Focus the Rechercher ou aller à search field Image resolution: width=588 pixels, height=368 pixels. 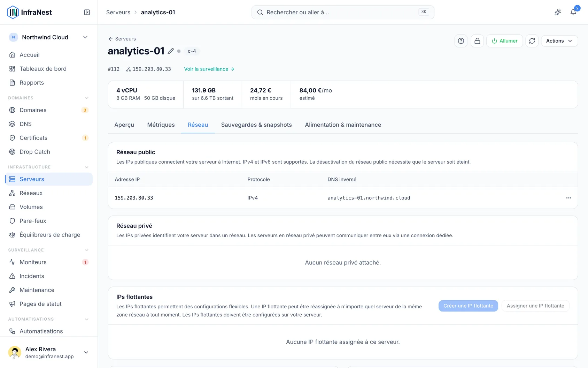coord(343,12)
